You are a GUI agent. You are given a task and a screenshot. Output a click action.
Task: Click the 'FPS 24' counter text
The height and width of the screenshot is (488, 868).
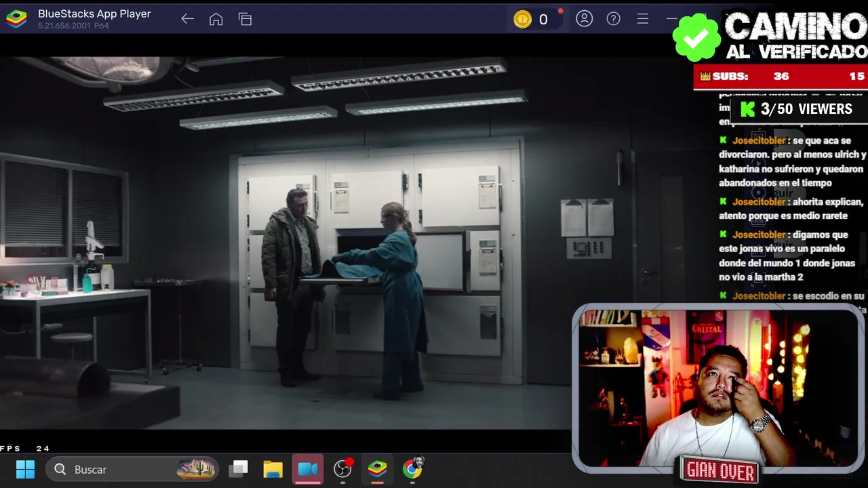coord(24,449)
